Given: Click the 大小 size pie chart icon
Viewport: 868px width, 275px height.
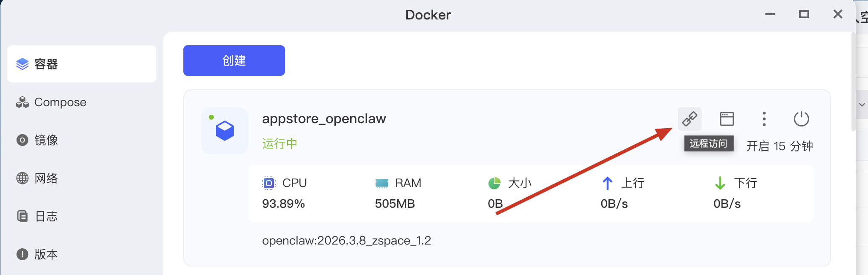Looking at the screenshot, I should tap(494, 183).
